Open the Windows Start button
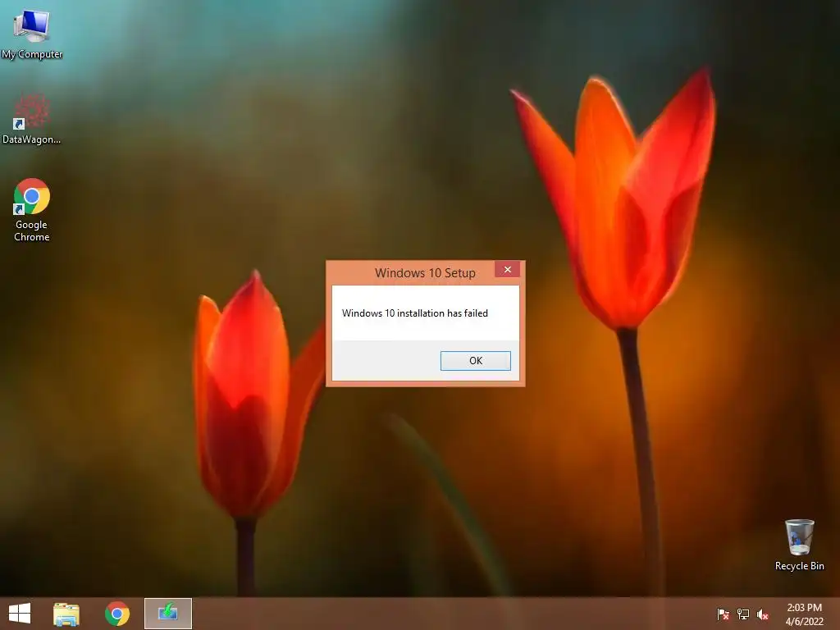 [20, 614]
